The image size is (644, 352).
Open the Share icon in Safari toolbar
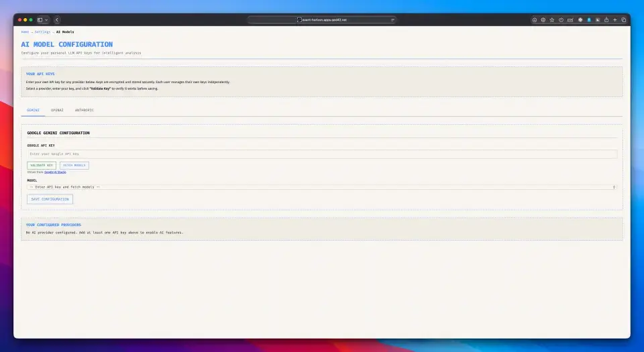pyautogui.click(x=606, y=19)
